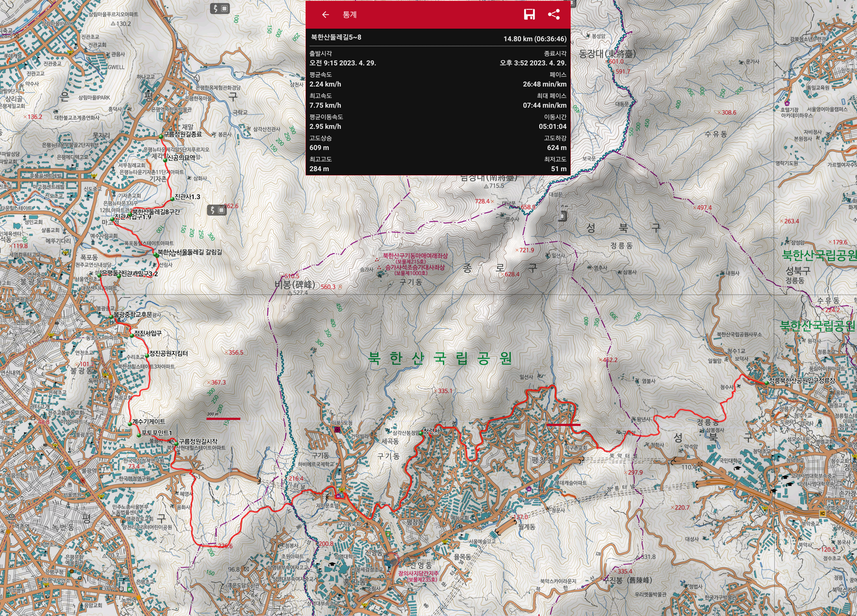857x616 pixels.
Task: Click the track name 북한산둘레길5~8
Action: tap(336, 37)
